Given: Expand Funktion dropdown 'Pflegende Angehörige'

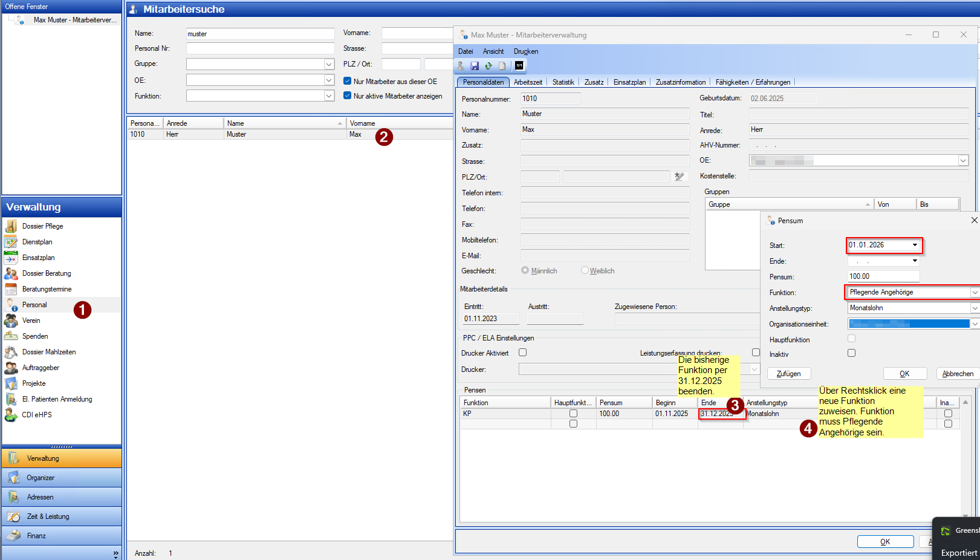Looking at the screenshot, I should pos(975,292).
